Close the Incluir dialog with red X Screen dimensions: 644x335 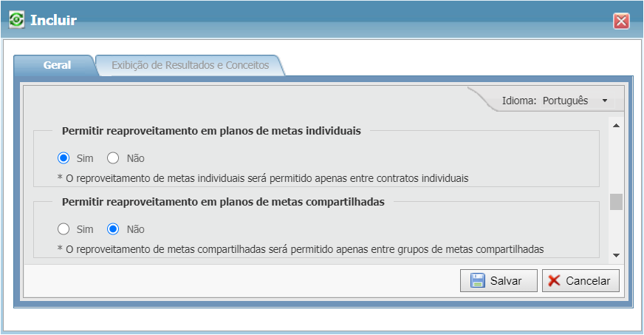click(621, 21)
